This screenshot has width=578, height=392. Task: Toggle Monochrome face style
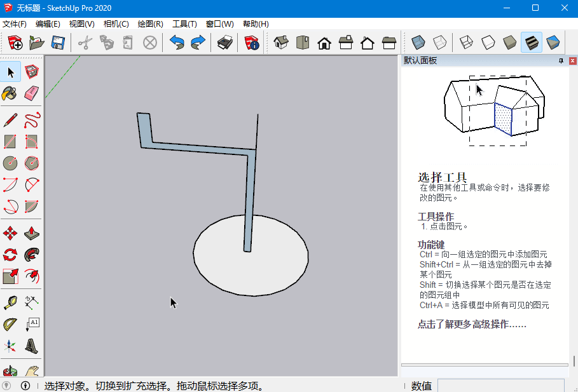click(x=553, y=43)
